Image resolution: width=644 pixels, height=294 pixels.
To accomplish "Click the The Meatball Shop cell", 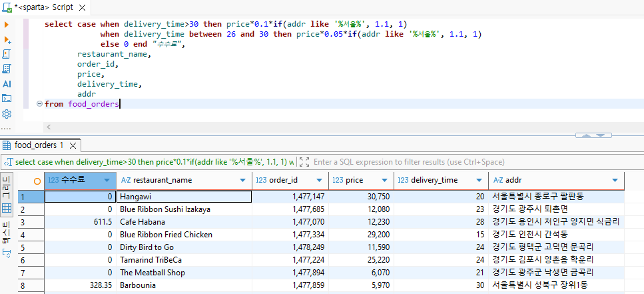I will (184, 273).
